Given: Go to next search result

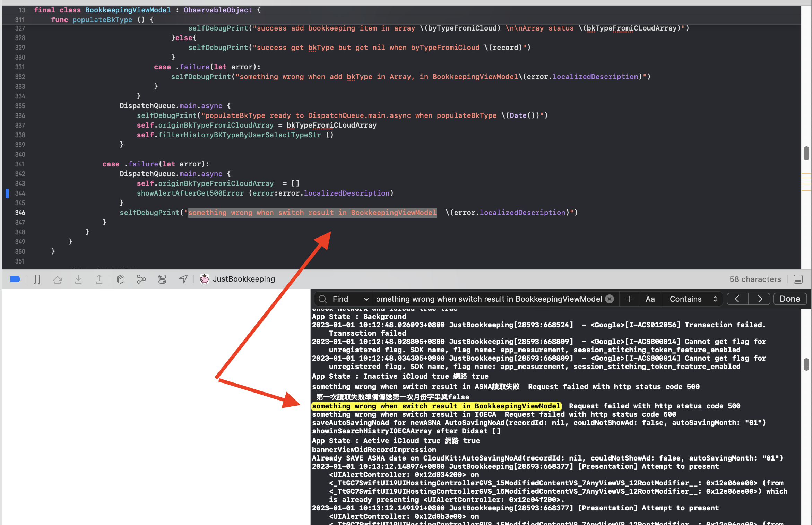Looking at the screenshot, I should click(x=759, y=299).
